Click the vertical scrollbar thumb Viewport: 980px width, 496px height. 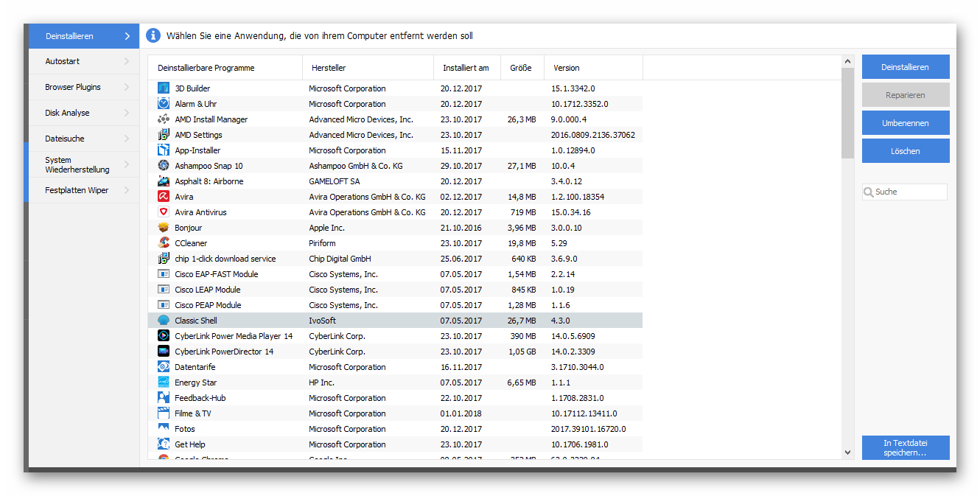(x=847, y=113)
